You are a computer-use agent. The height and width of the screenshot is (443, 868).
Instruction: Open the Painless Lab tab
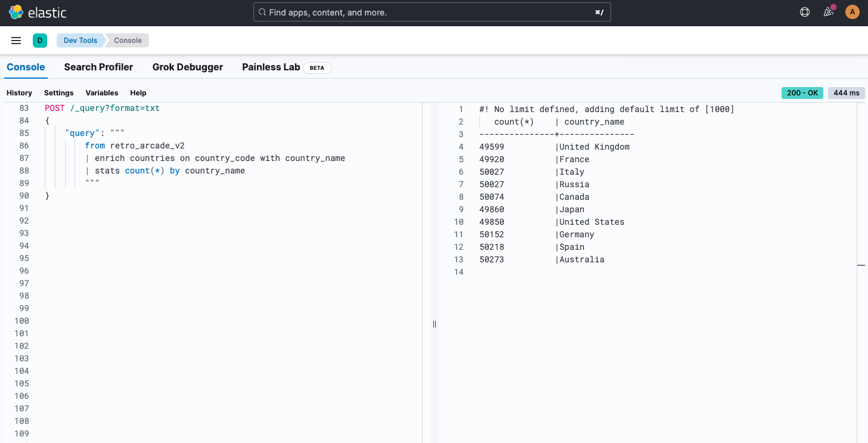[x=271, y=67]
